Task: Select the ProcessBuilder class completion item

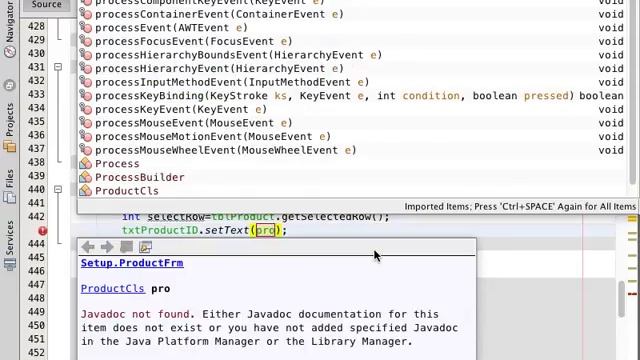Action: (x=351, y=178)
